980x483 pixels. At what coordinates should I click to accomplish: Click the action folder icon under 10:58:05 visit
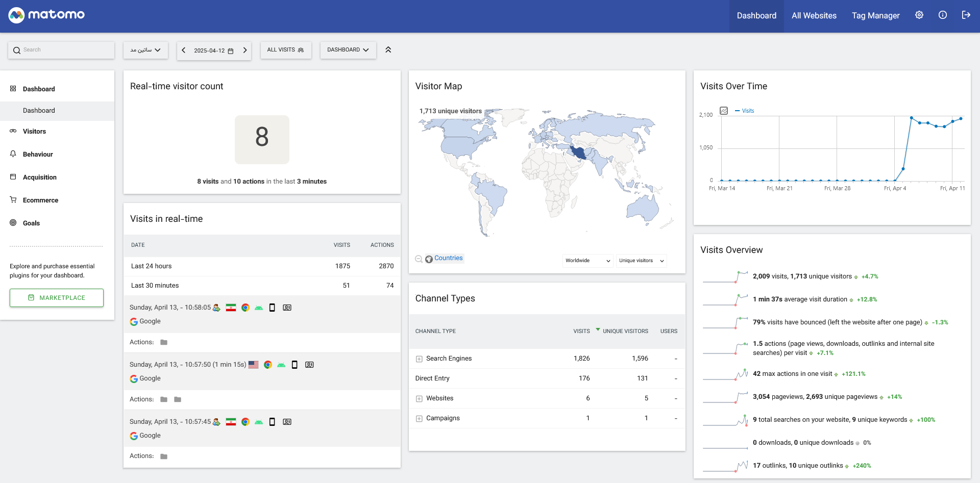pyautogui.click(x=164, y=342)
